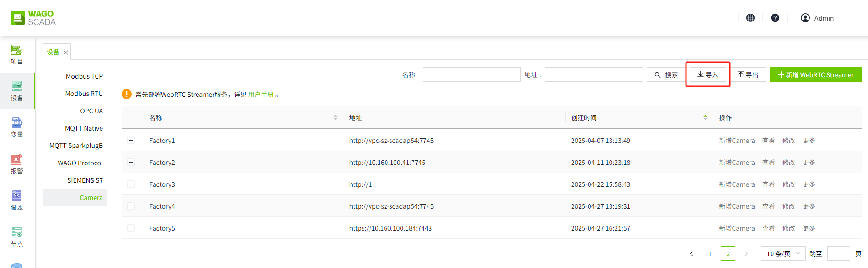Close the 设备 tab
868x268 pixels.
tap(66, 53)
